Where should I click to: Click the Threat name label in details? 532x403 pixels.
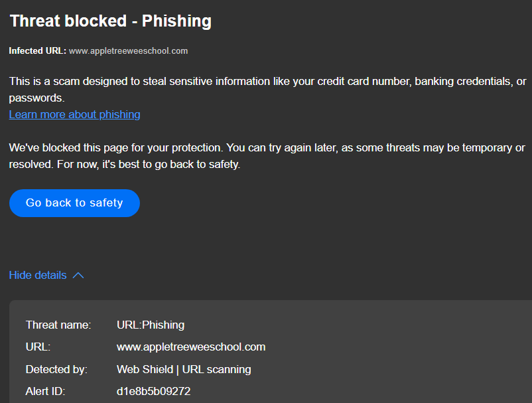(58, 325)
